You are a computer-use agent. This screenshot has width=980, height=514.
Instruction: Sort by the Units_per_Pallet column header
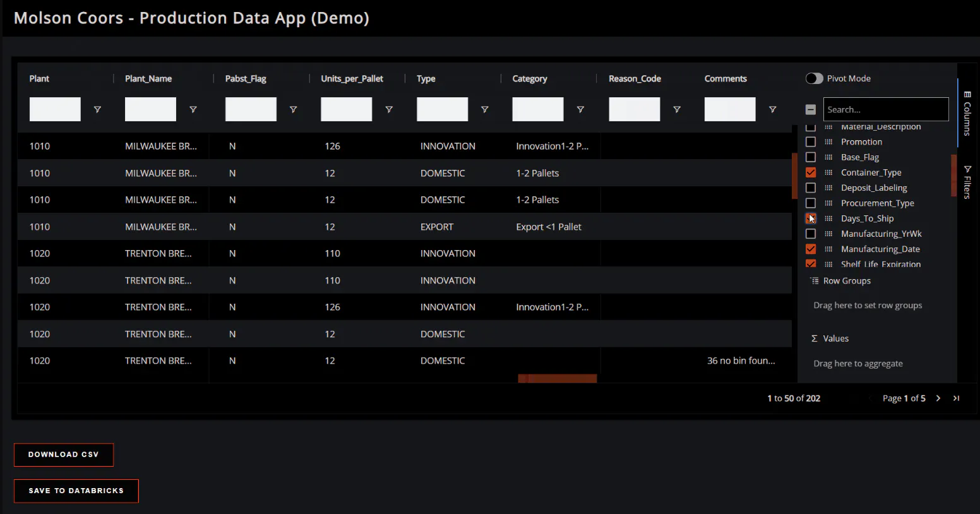point(352,78)
